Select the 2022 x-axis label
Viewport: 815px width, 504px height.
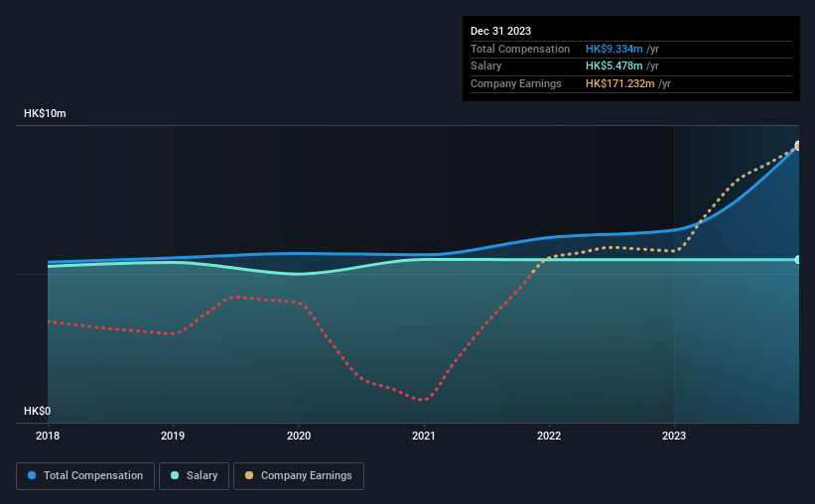[549, 436]
